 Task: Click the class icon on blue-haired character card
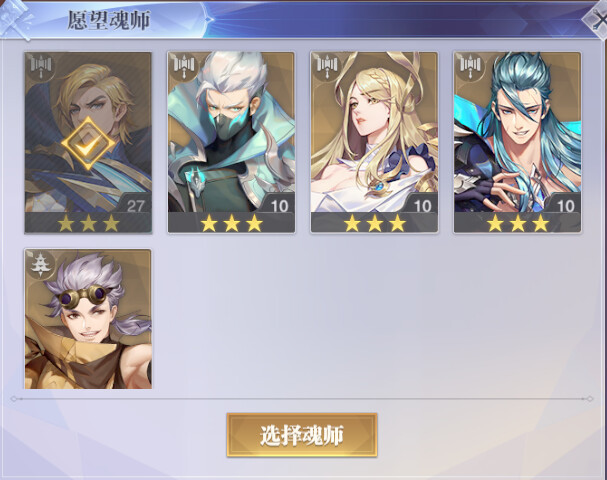[470, 67]
